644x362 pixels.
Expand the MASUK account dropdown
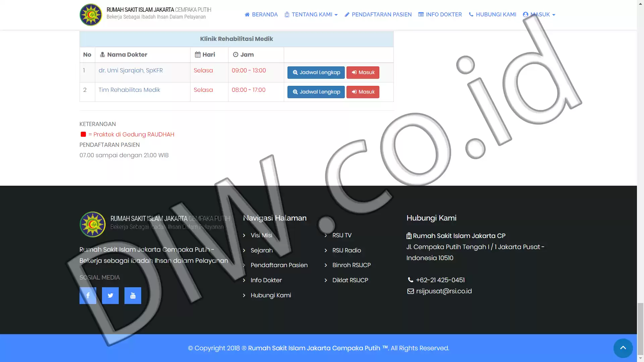point(539,14)
